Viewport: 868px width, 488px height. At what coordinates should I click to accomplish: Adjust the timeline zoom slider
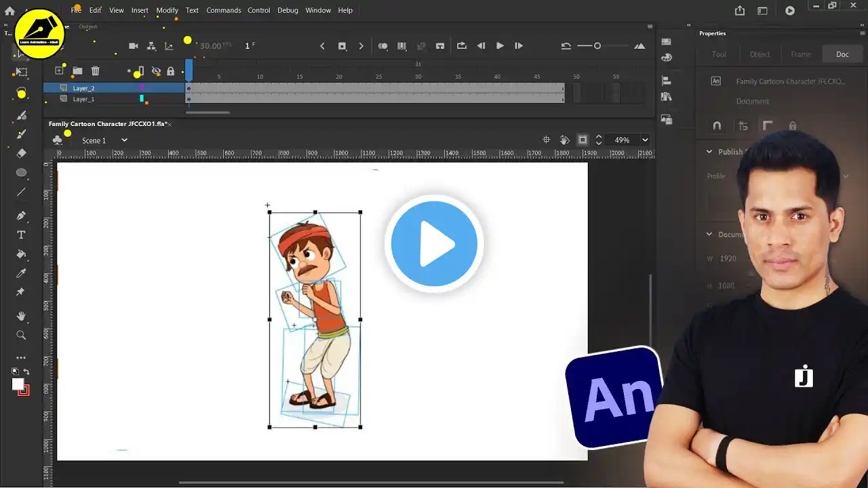pyautogui.click(x=598, y=46)
